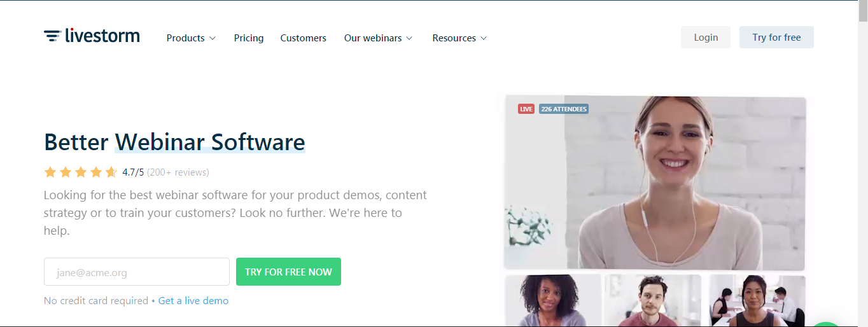Image resolution: width=868 pixels, height=327 pixels.
Task: Click the Login button
Action: point(706,38)
